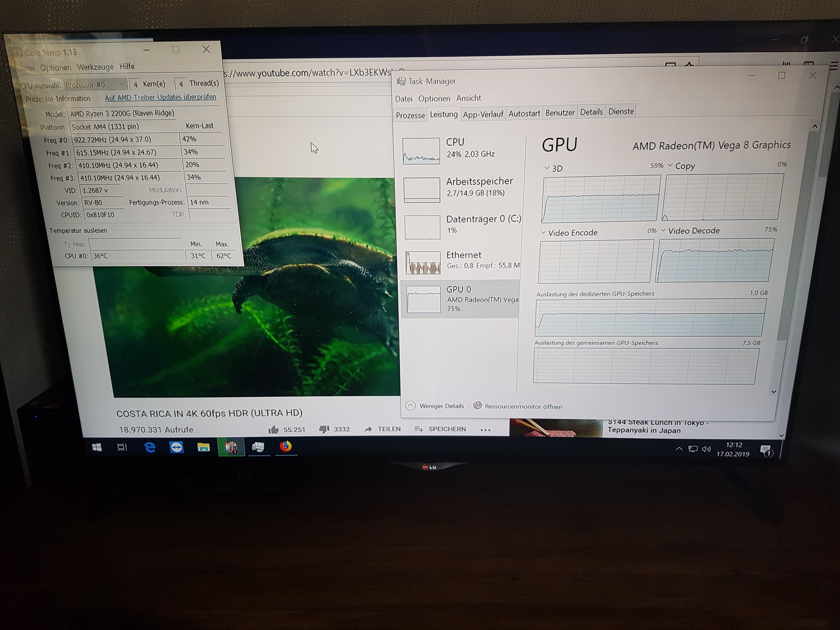Screen dimensions: 840x630
Task: Click Ressourcenmonitor öffnen link
Action: coord(523,406)
